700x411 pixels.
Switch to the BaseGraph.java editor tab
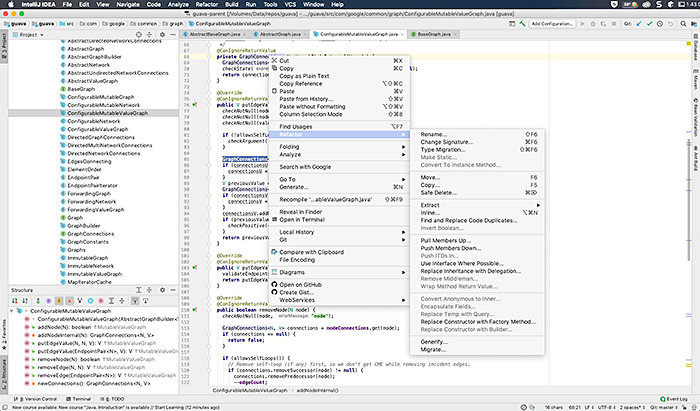point(435,33)
